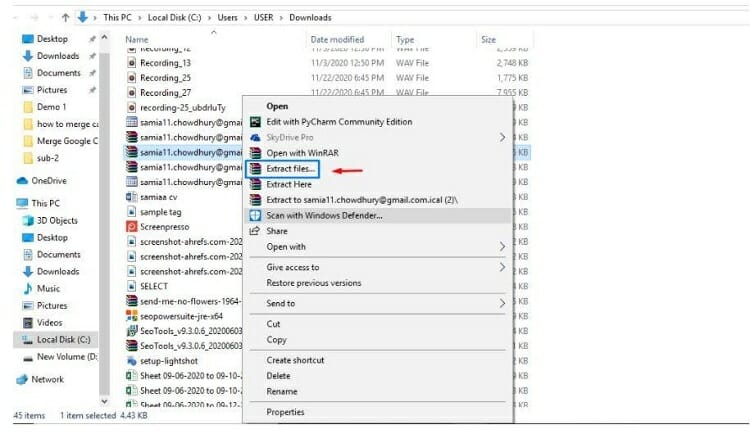750x434 pixels.
Task: Open the Demo 1 folder in Quick access
Action: (51, 107)
